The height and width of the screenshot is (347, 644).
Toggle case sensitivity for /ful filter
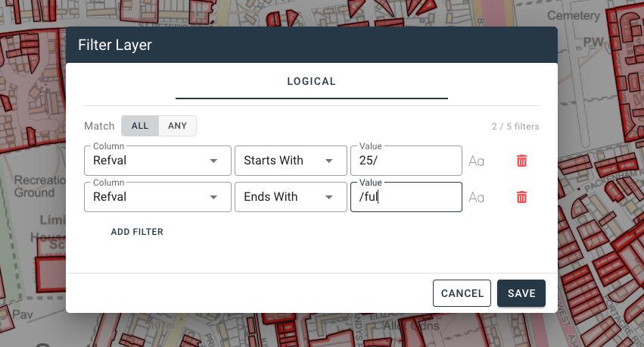click(477, 197)
